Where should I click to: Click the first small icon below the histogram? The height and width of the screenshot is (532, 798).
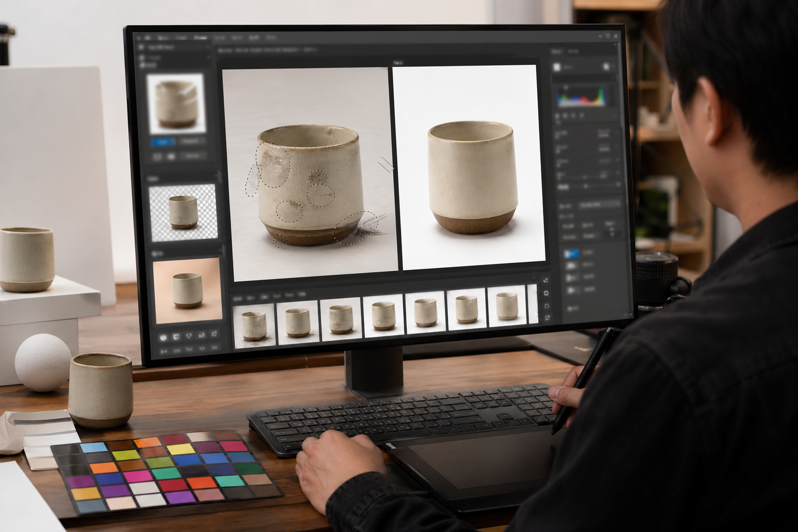[558, 115]
